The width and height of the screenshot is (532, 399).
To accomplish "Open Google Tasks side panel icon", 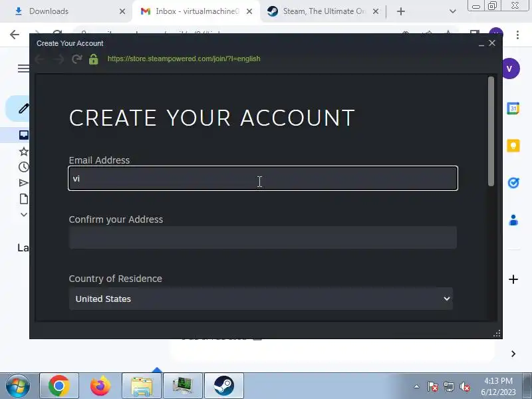I will [x=513, y=183].
